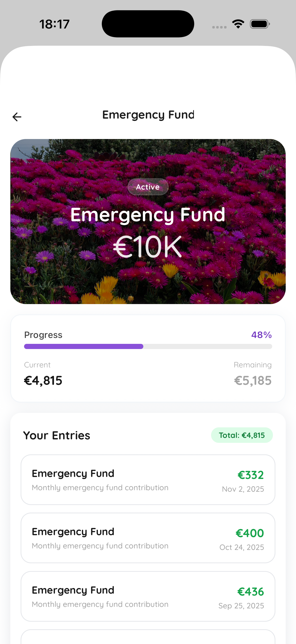Tap the Your Entries section heading

point(57,435)
